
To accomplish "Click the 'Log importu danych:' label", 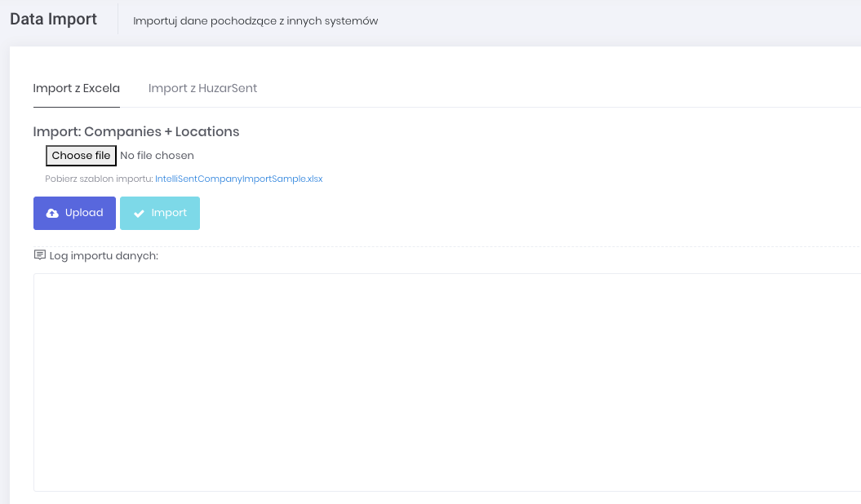I will coord(104,256).
